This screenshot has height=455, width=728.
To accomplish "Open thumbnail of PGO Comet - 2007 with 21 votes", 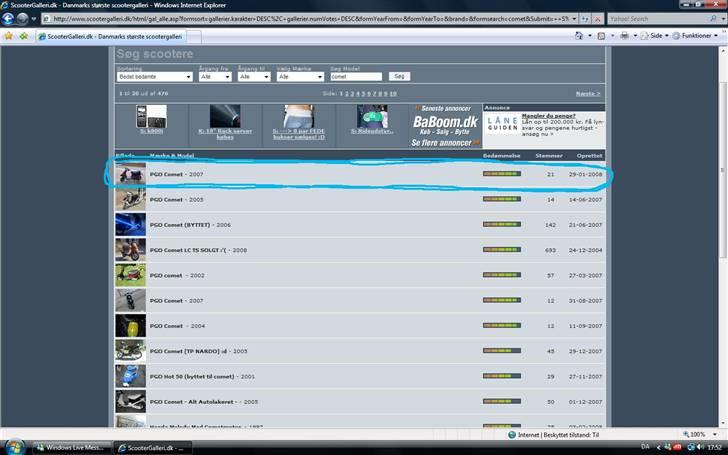I will tap(130, 174).
